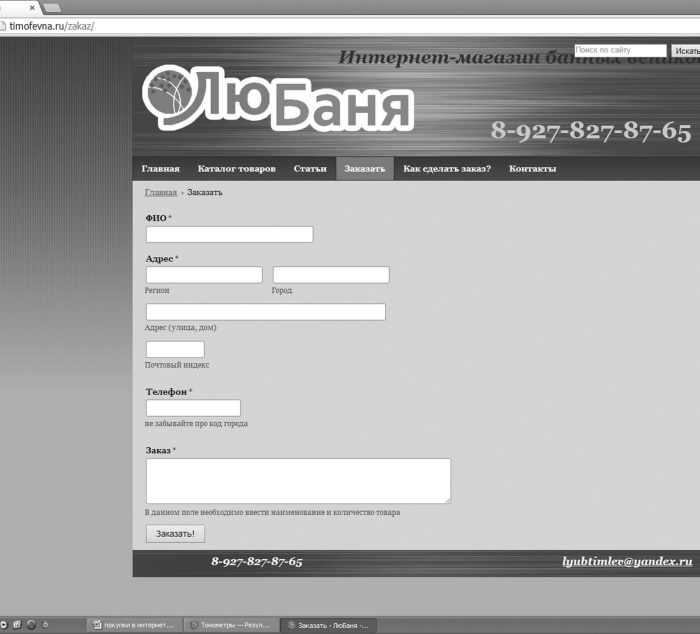This screenshot has width=700, height=634.
Task: Click the Телефон input field
Action: point(193,408)
